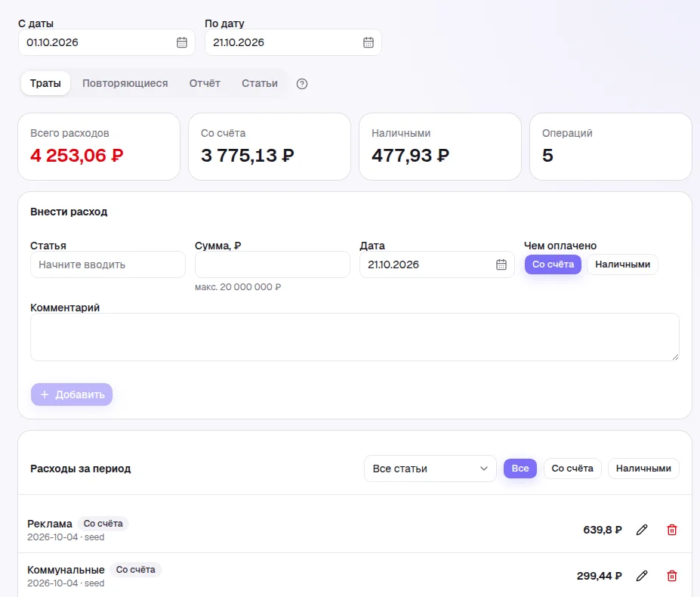Click the 639,8 ₽ expense amount
Viewport: 700px width, 597px height.
tap(603, 530)
